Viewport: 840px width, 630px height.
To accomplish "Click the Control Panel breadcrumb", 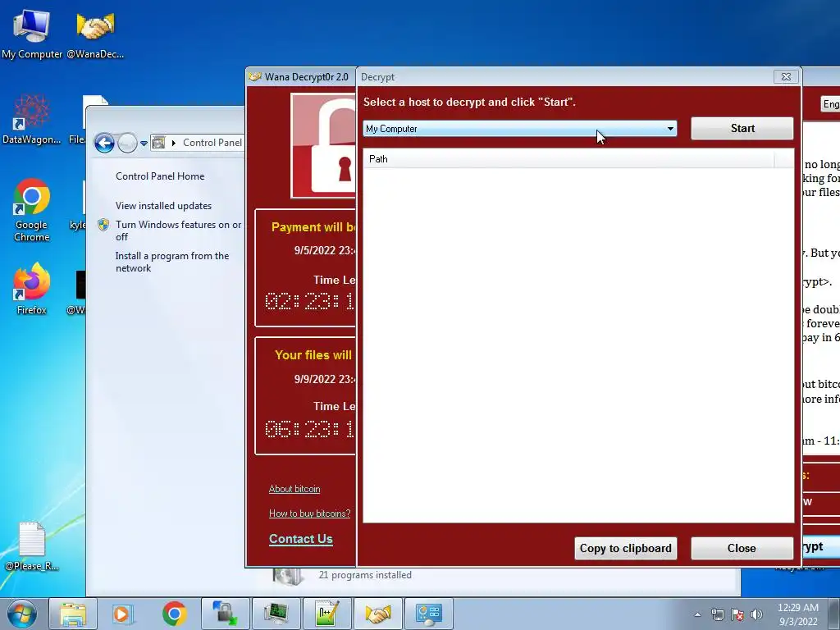I will click(x=212, y=143).
